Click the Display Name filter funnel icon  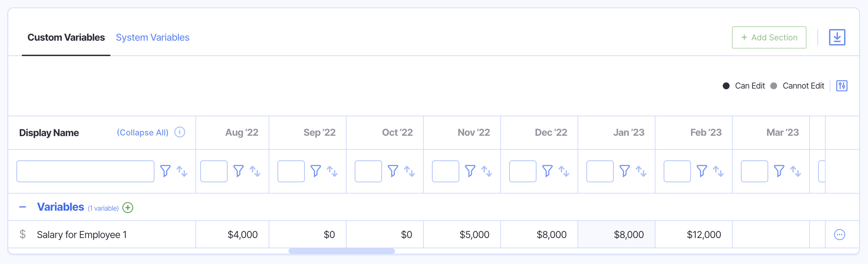165,171
